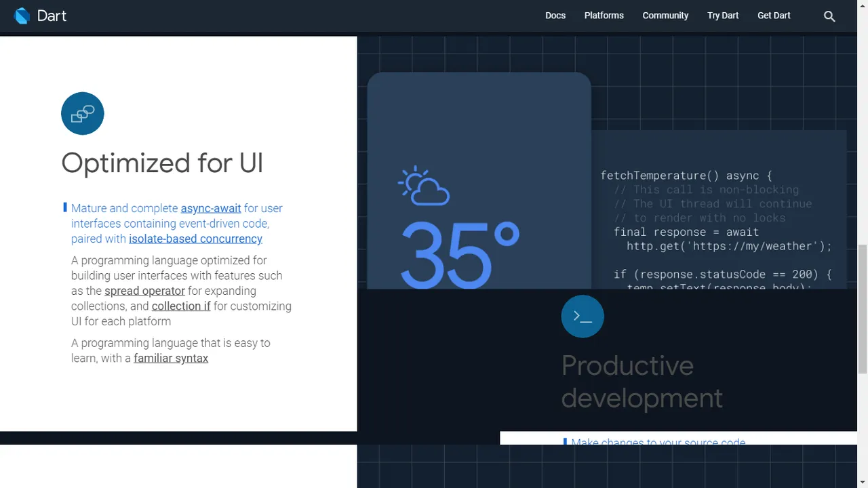Open the Docs menu item
This screenshot has width=868, height=488.
[x=555, y=16]
